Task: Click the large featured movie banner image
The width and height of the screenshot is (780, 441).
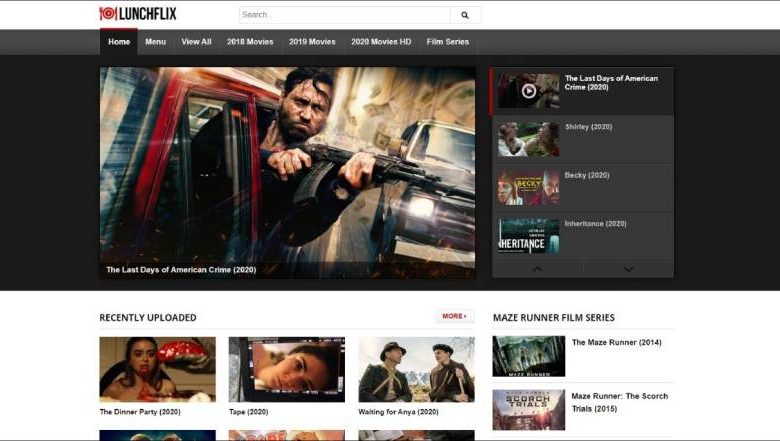Action: tap(288, 173)
